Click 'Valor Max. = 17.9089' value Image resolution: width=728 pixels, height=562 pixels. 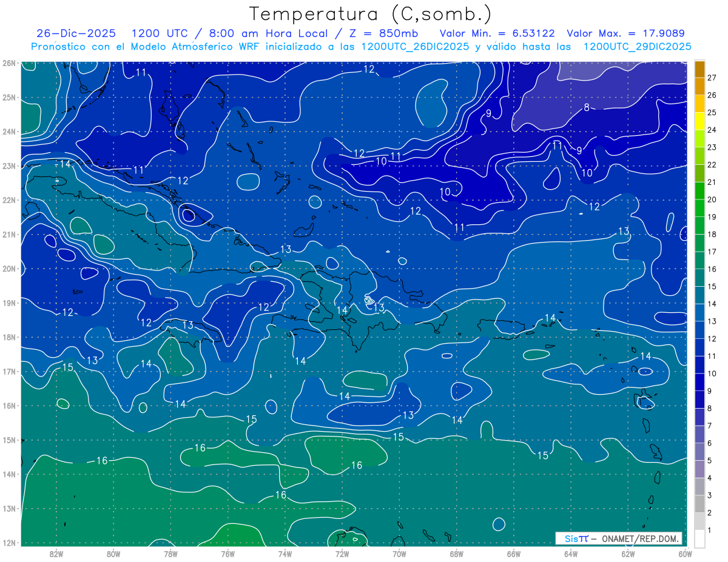(x=625, y=33)
